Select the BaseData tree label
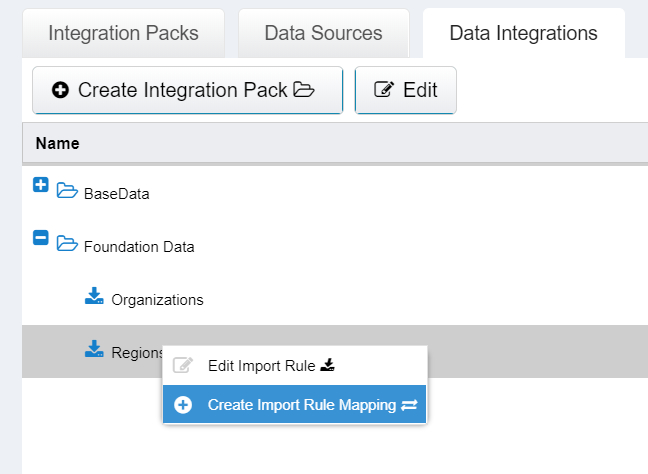The height and width of the screenshot is (474, 648). (x=116, y=194)
